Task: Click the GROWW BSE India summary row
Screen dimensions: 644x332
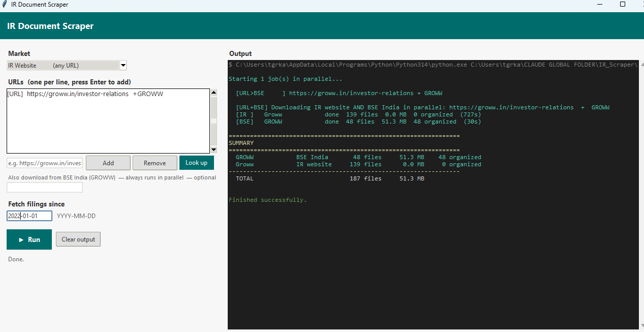Action: 358,157
